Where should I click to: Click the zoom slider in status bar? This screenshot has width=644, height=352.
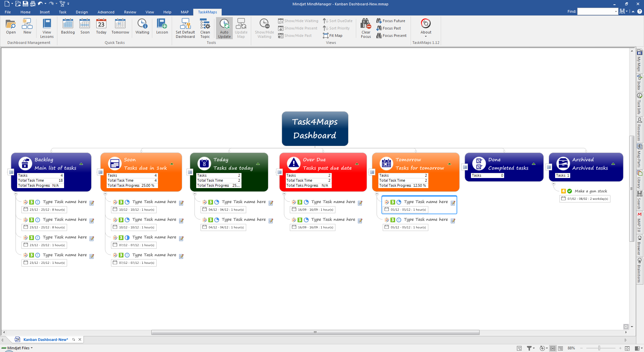599,348
